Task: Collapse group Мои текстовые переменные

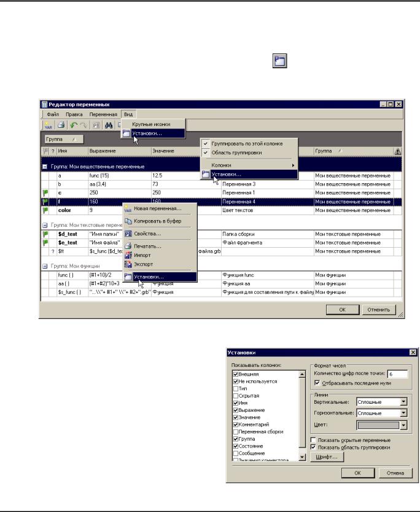Action: pyautogui.click(x=45, y=225)
